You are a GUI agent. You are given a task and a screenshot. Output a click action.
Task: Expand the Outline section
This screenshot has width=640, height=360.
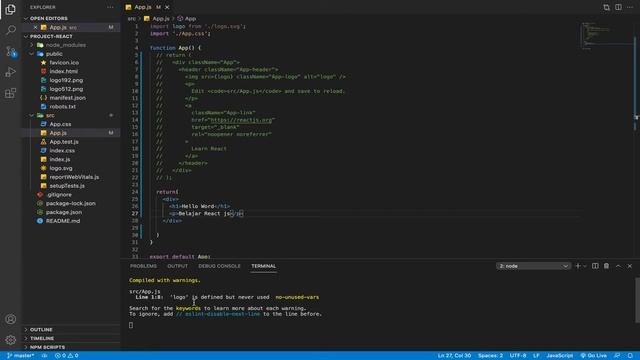tap(41, 329)
